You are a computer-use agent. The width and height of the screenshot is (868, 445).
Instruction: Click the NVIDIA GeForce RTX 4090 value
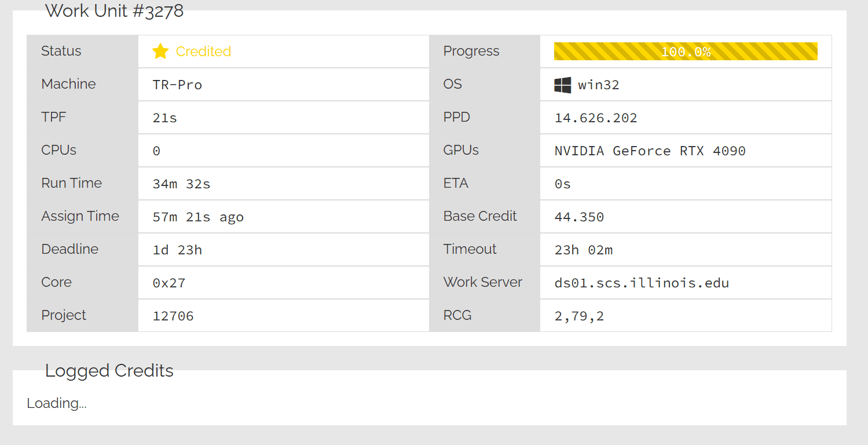pos(650,151)
